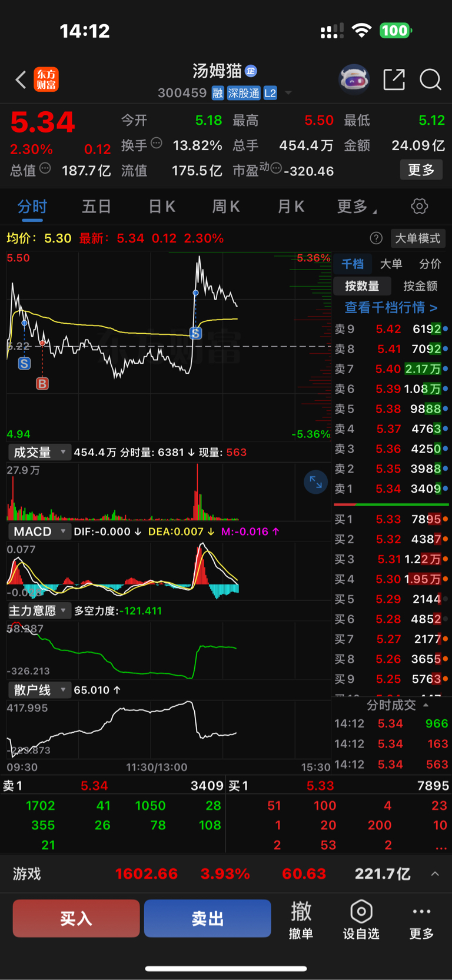
Task: Tap 卖7 row showing 2.17万
Action: pyautogui.click(x=391, y=369)
